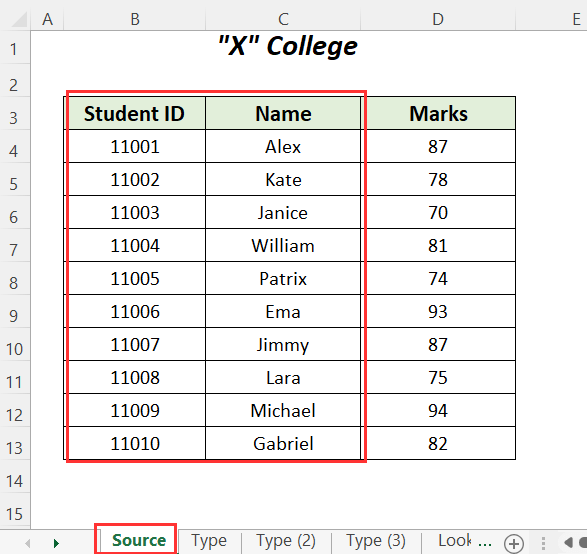Select cell with ID 11008
Image resolution: width=587 pixels, height=554 pixels.
coord(135,377)
